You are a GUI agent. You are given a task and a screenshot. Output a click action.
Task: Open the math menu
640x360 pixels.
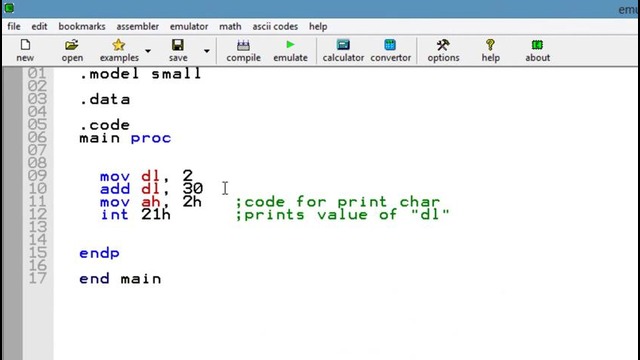click(x=230, y=27)
